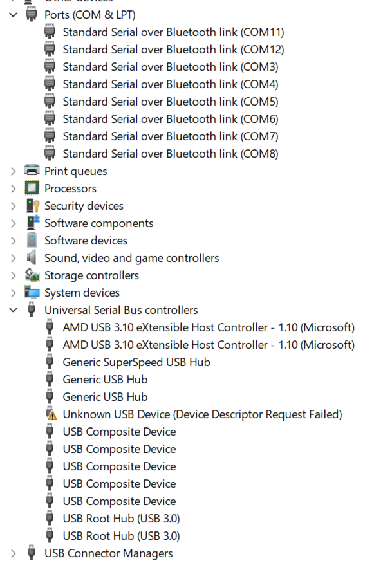The width and height of the screenshot is (392, 581).
Task: Select the Generic SuperSpeed USB Hub entry
Action: tap(136, 362)
